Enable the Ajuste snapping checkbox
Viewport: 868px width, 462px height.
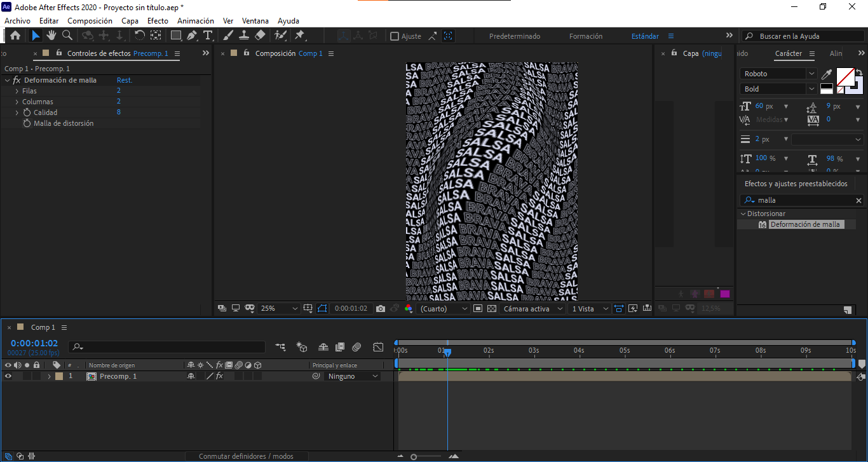395,36
